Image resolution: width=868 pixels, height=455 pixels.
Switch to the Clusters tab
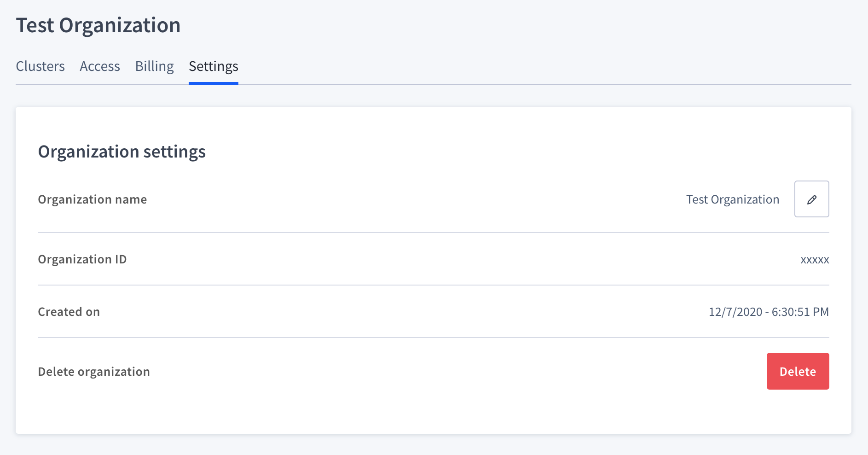(x=40, y=66)
